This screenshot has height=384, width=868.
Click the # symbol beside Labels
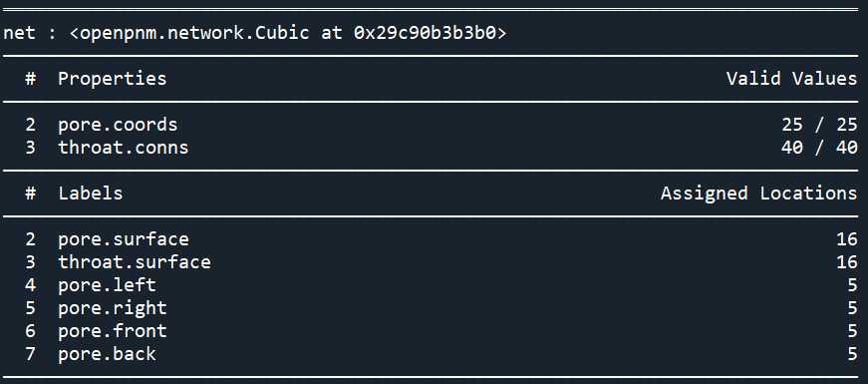coord(30,192)
